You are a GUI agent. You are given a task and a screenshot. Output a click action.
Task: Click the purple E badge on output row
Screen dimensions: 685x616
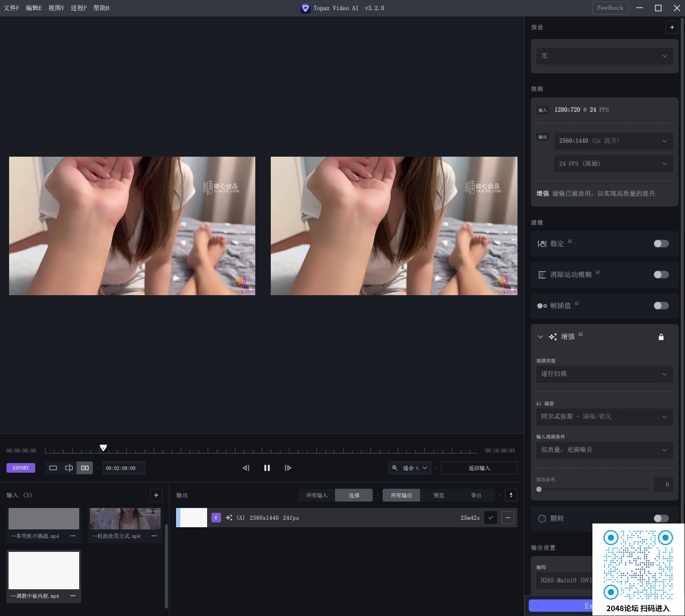[x=216, y=518]
